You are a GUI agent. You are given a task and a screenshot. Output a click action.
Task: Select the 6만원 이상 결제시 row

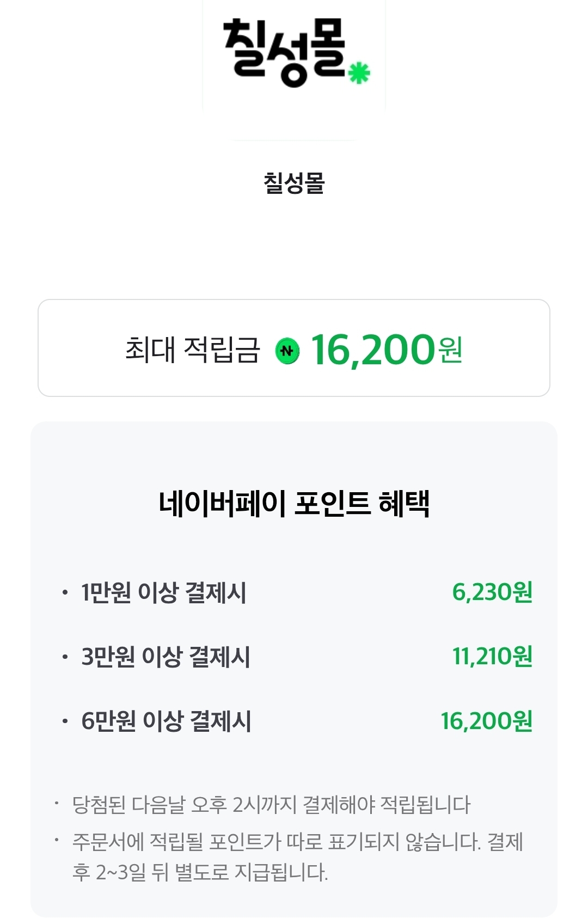166,721
